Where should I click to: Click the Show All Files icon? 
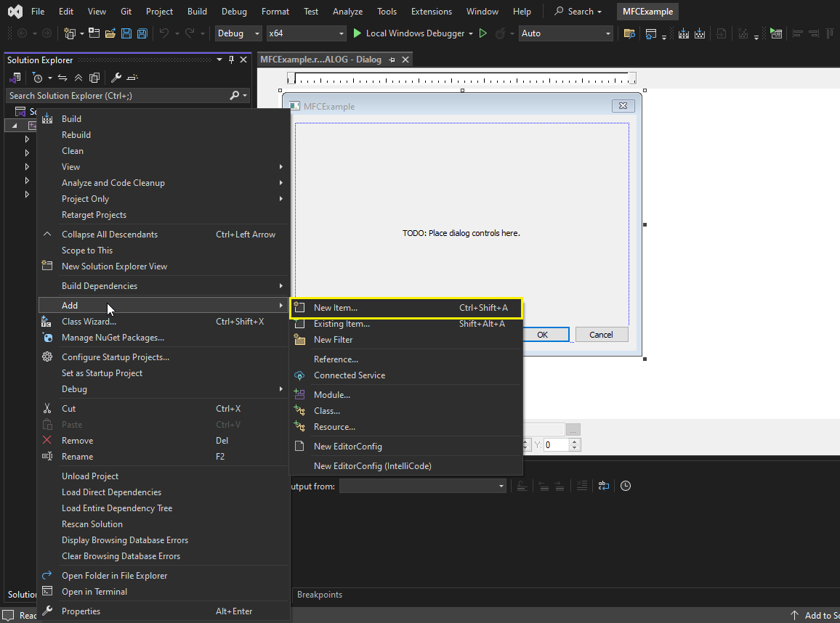(94, 78)
